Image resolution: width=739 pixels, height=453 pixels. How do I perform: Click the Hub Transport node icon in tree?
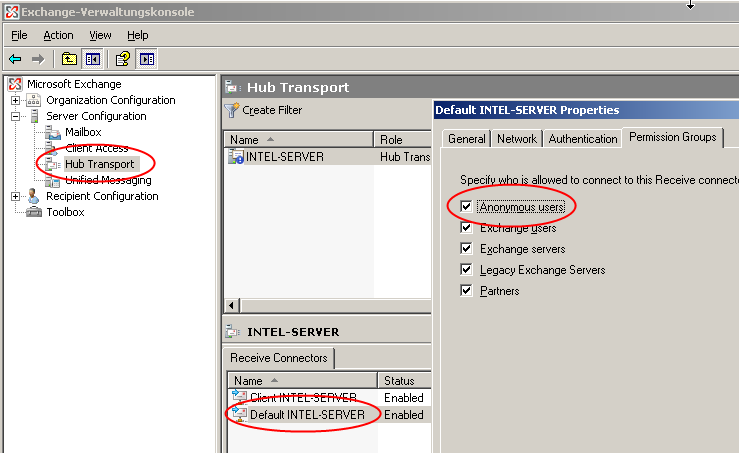pyautogui.click(x=53, y=164)
